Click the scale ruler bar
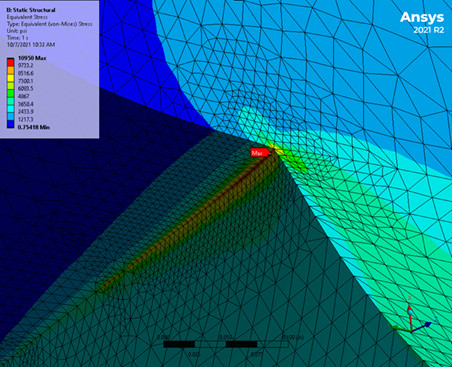Image resolution: width=452 pixels, height=367 pixels. pos(226,344)
